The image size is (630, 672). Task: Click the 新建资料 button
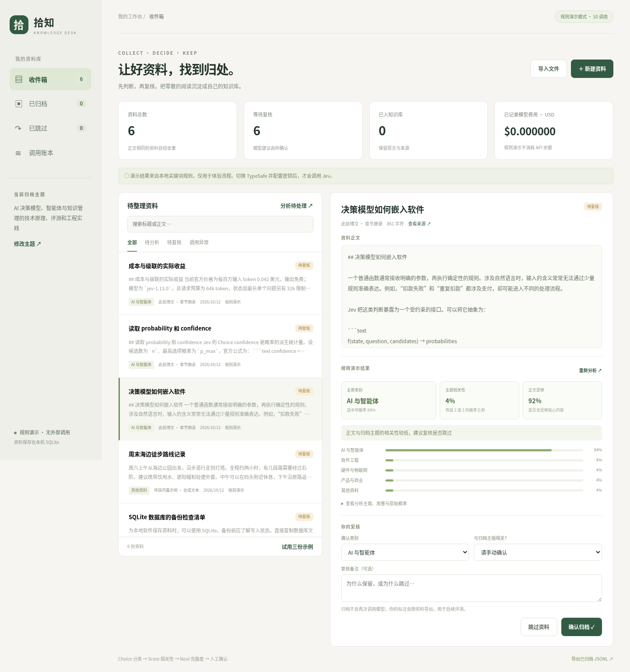pyautogui.click(x=592, y=69)
